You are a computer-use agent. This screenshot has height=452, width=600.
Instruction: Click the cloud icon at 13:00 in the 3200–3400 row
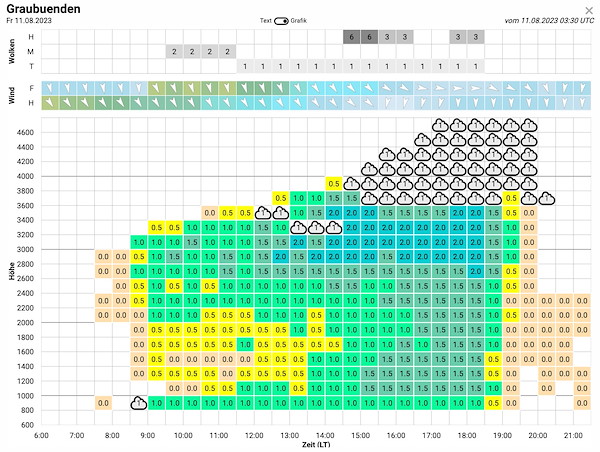point(298,227)
